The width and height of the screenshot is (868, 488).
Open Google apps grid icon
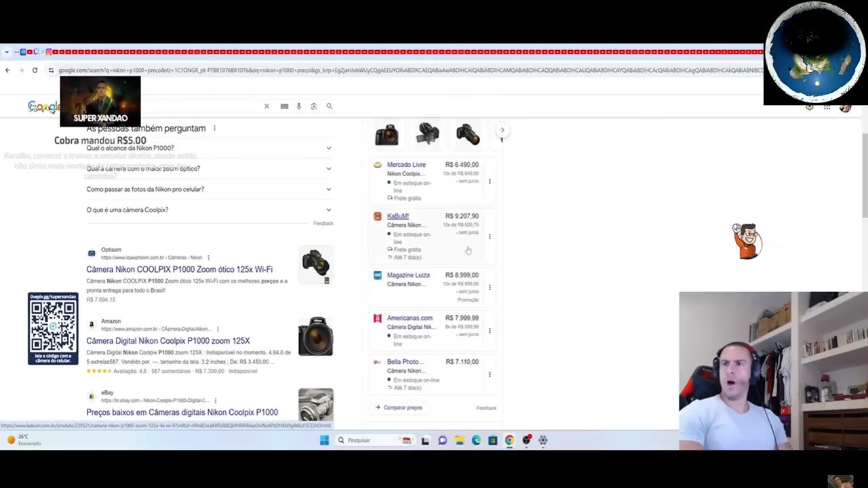click(827, 107)
